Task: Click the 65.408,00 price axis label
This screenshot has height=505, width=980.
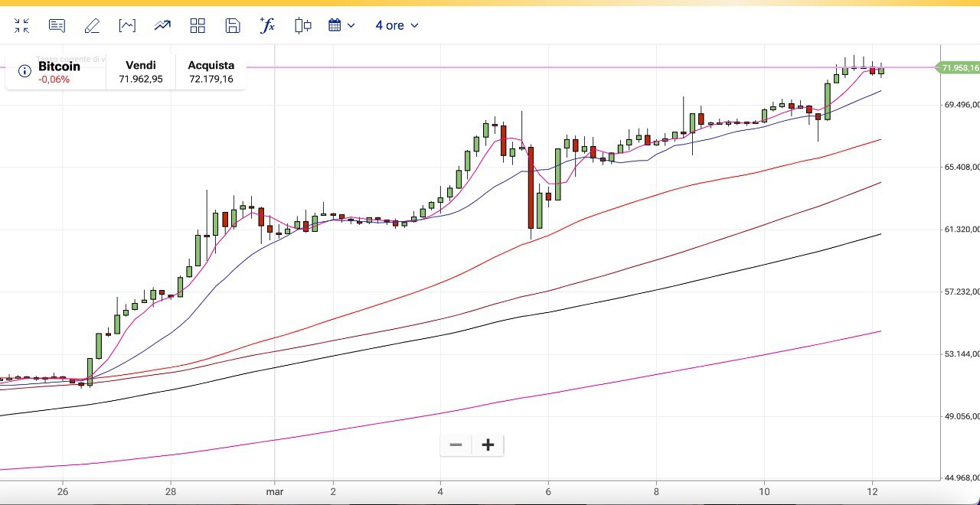Action: 962,167
